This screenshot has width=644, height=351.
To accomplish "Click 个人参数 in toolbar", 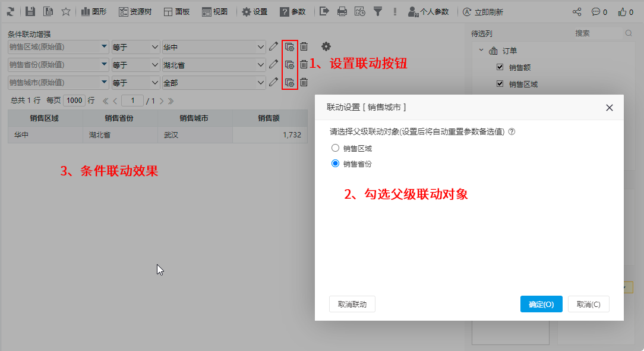I will [428, 11].
